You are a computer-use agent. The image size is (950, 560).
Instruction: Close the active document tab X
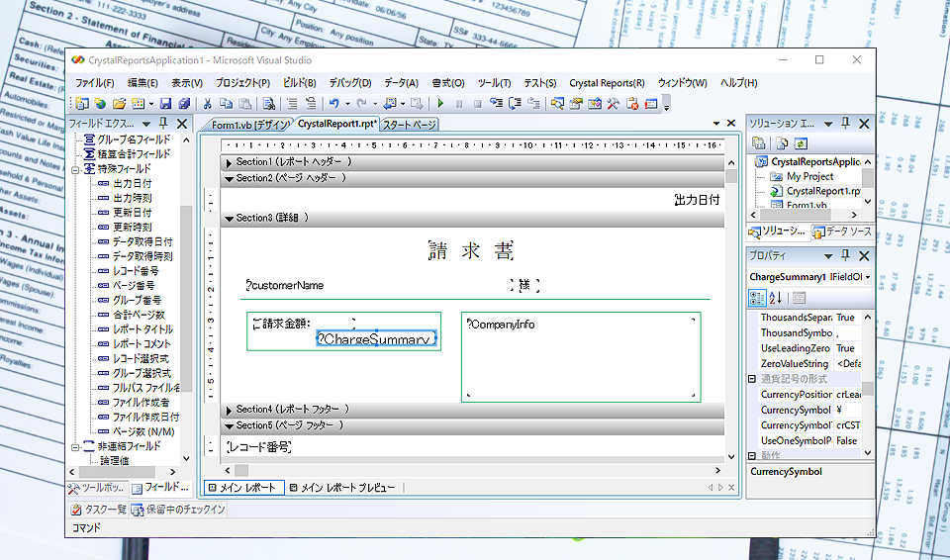(x=731, y=123)
